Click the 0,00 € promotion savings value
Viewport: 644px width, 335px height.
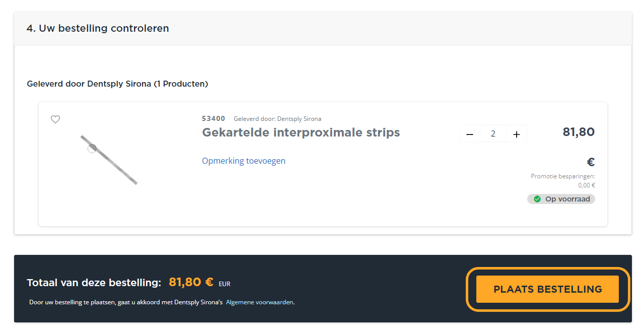coord(586,185)
